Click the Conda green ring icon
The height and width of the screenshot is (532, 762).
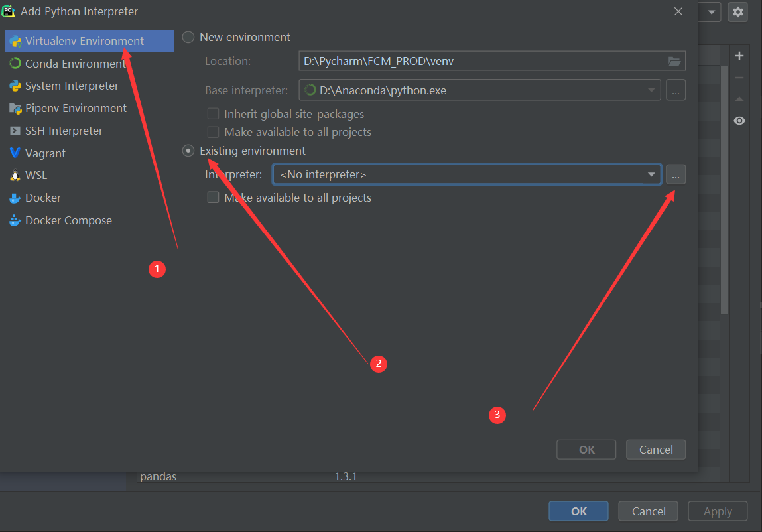click(15, 63)
